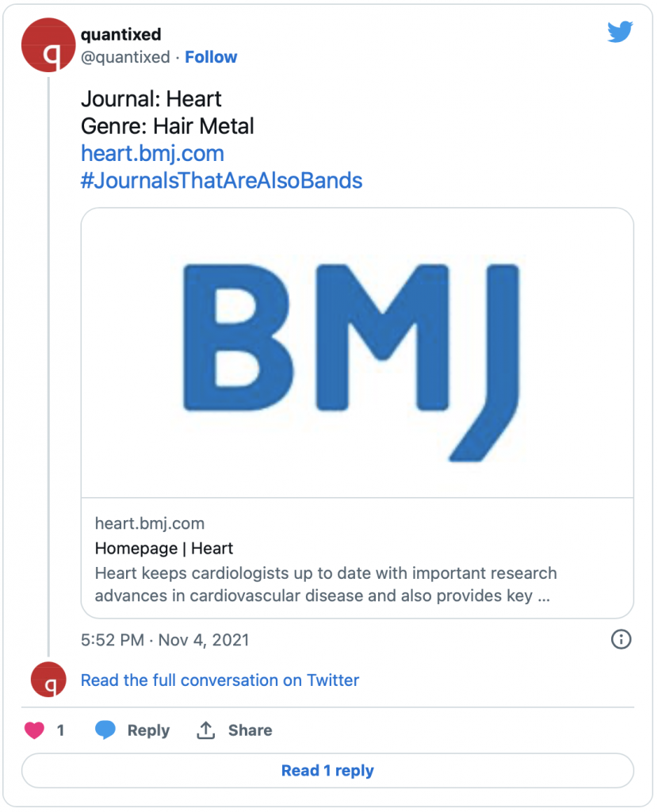Open the heart.bmj.com link in tweet text
658x812 pixels.
tap(153, 153)
